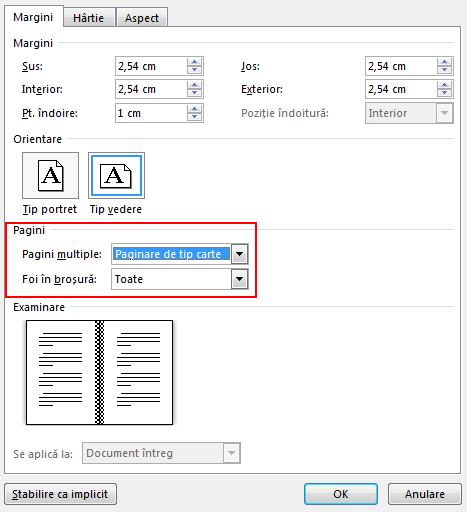Click the Pt. îndoire: label
The image size is (467, 512).
point(50,113)
